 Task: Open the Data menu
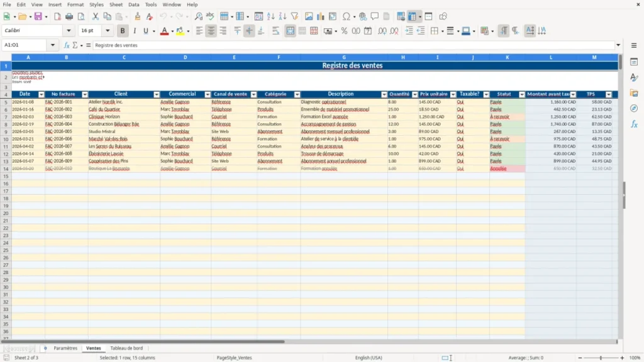pos(133,4)
